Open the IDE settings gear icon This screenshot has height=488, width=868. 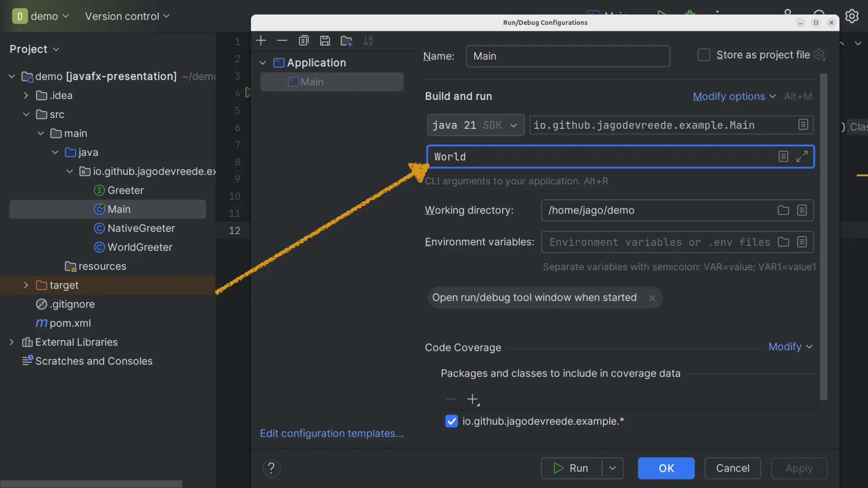pyautogui.click(x=852, y=16)
